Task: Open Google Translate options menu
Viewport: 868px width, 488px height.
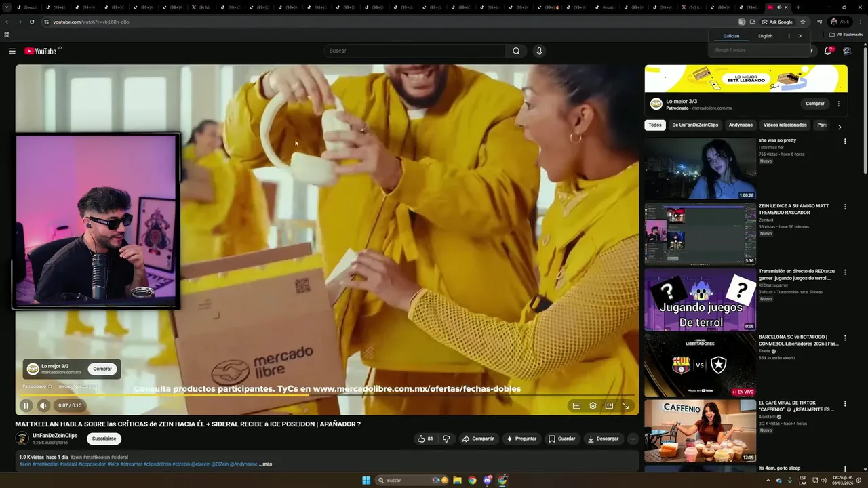Action: 789,36
